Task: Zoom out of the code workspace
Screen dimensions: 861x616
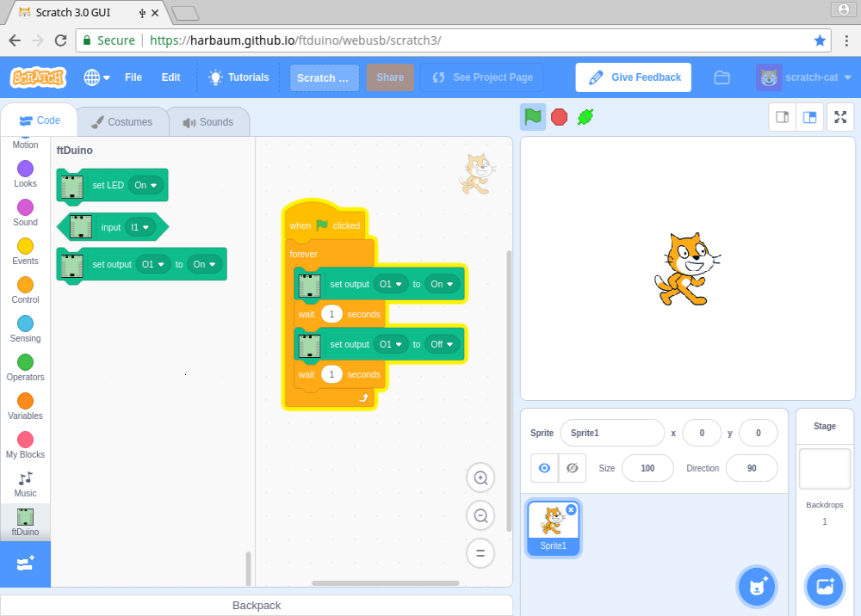Action: point(481,515)
